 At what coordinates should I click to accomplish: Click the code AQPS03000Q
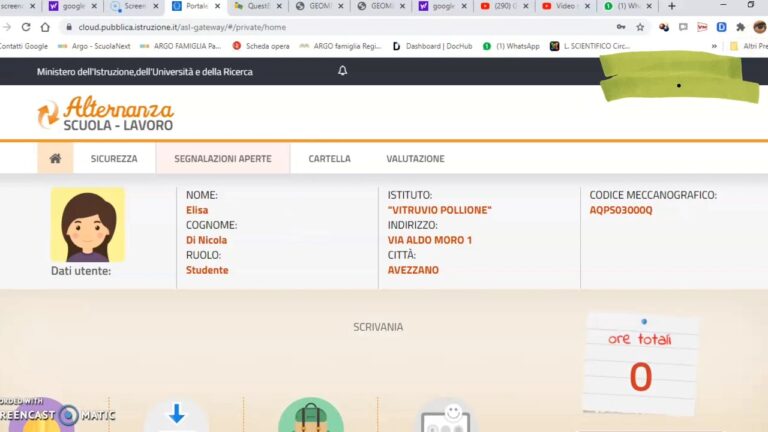pos(621,210)
